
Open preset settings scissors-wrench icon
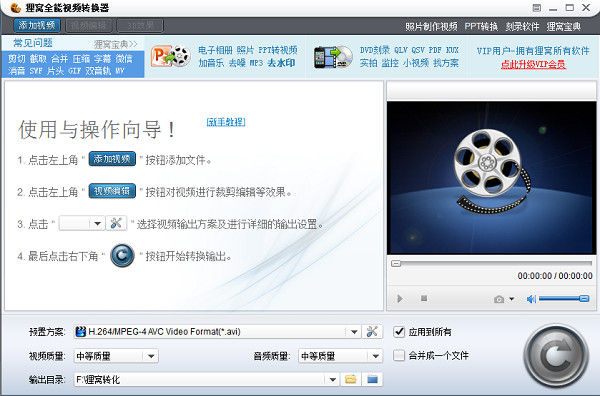coord(372,331)
